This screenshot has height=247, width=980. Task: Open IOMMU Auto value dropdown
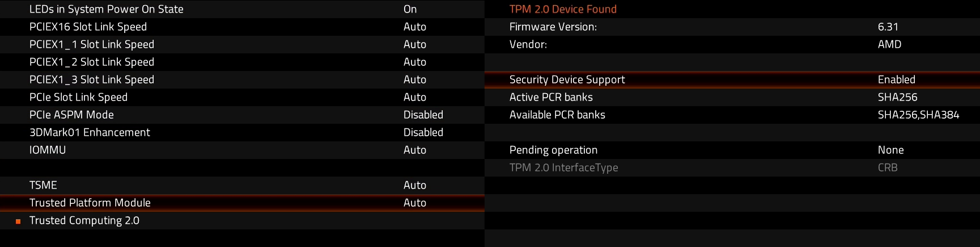point(414,150)
